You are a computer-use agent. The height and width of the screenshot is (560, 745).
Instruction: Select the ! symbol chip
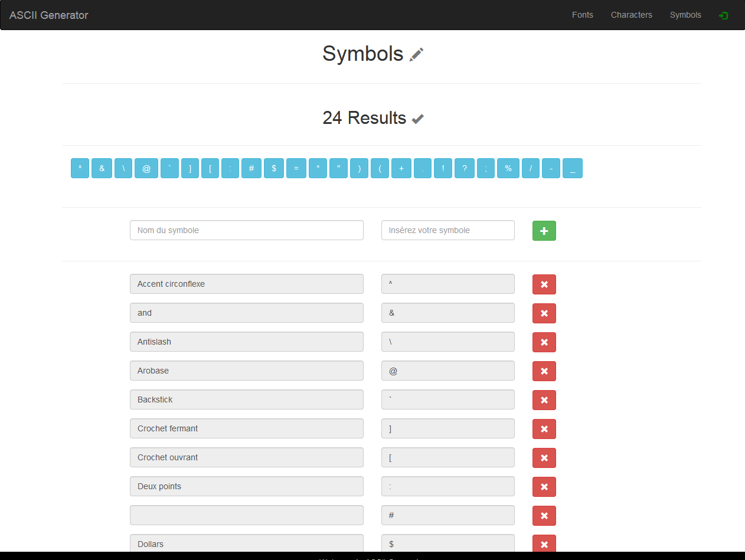click(x=443, y=168)
